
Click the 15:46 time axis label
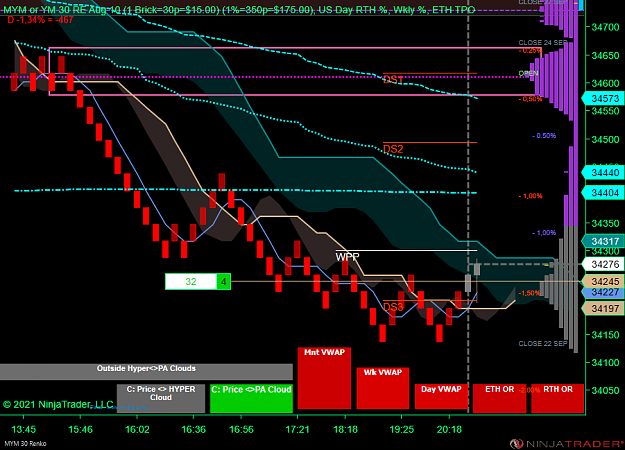[x=81, y=429]
